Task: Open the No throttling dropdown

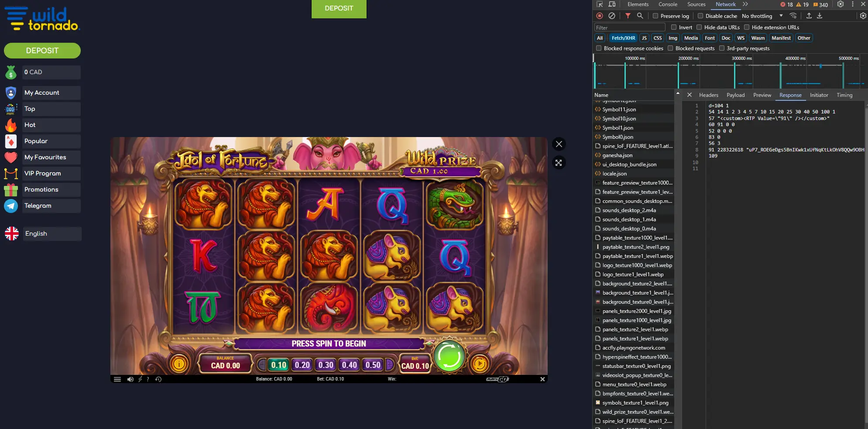Action: [762, 16]
